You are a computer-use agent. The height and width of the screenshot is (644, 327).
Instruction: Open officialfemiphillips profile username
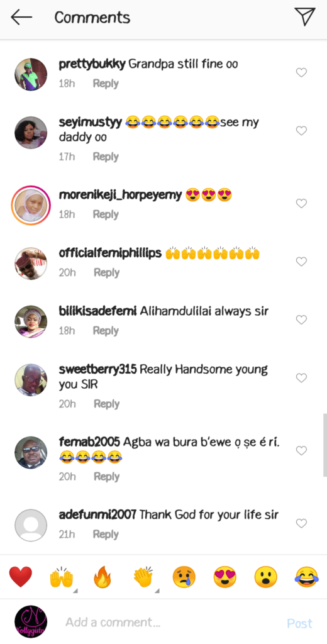(110, 253)
